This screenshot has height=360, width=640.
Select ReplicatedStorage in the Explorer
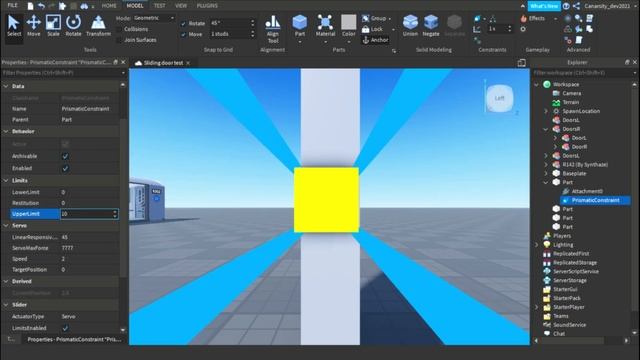[575, 262]
